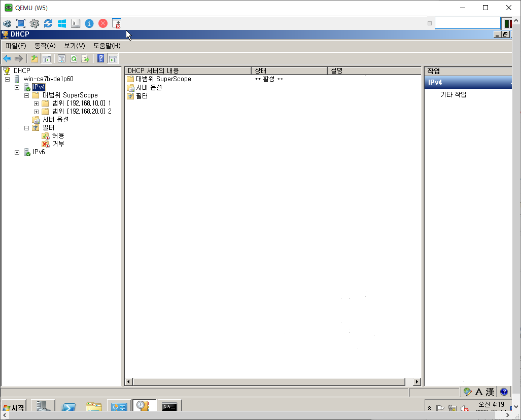The width and height of the screenshot is (521, 420).
Task: Open the 보기(V) menu
Action: point(75,46)
